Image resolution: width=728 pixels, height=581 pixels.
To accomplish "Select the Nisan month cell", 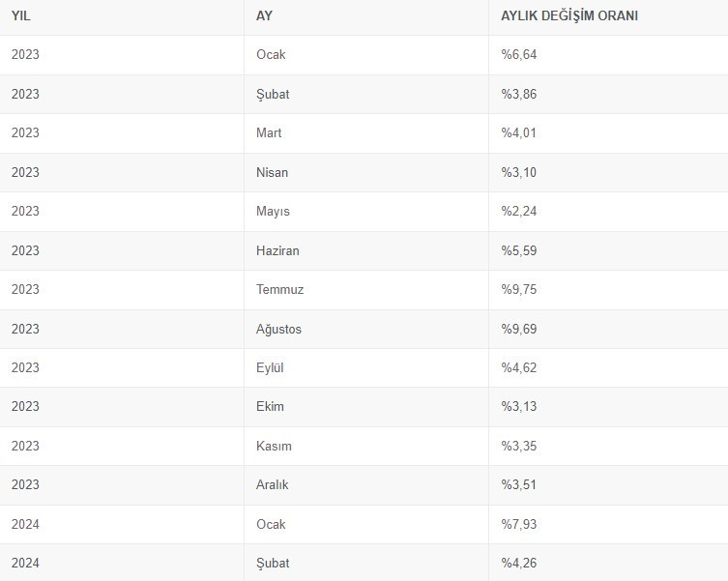I will tap(272, 172).
